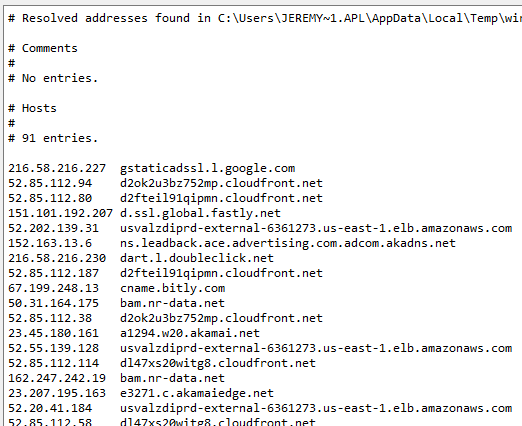522x426 pixels.
Task: Select the ns.leadback.ace.advertising.com.adcom.akadns.net entry
Action: point(288,243)
